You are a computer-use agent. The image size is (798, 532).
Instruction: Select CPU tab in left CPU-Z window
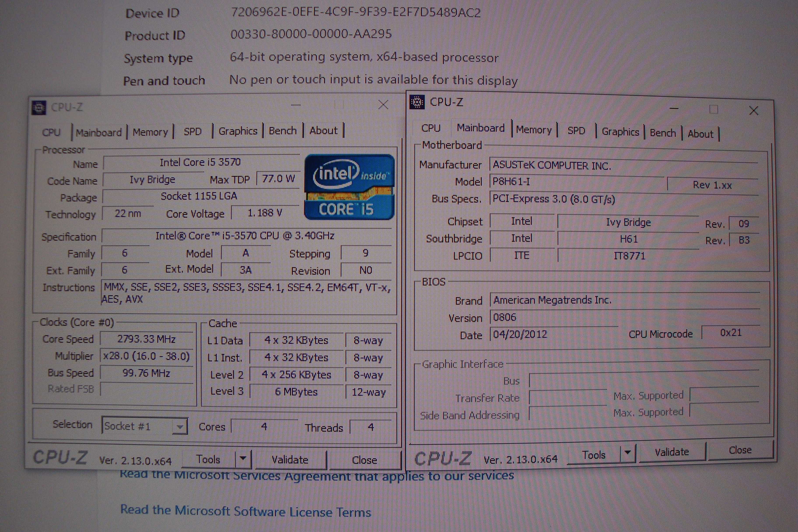52,132
